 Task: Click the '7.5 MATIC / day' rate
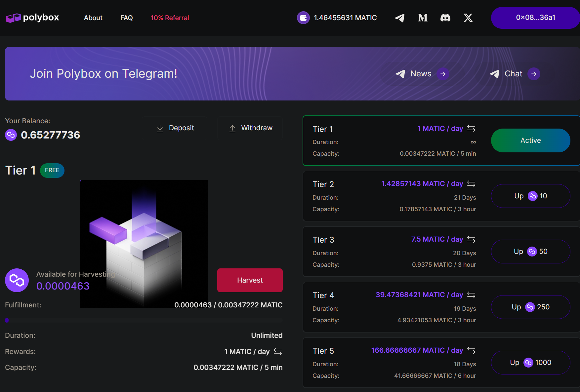pos(437,239)
